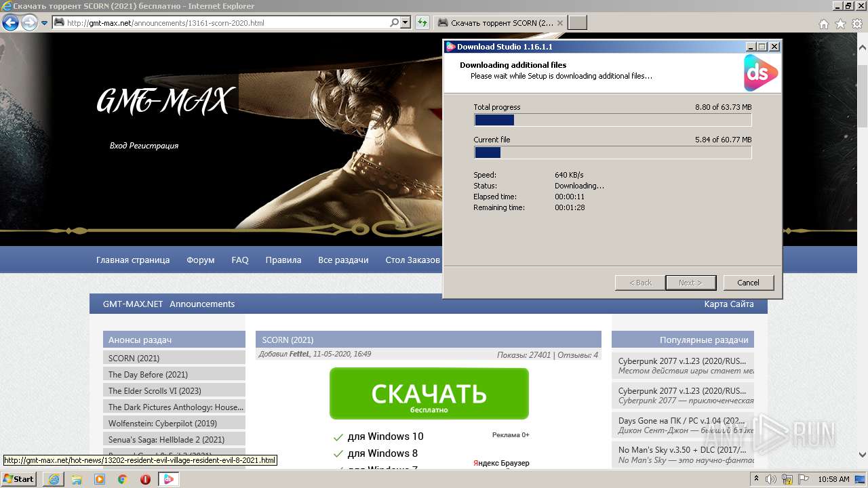Image resolution: width=868 pixels, height=488 pixels.
Task: Open The Day Before (2021) sidebar link
Action: click(174, 374)
